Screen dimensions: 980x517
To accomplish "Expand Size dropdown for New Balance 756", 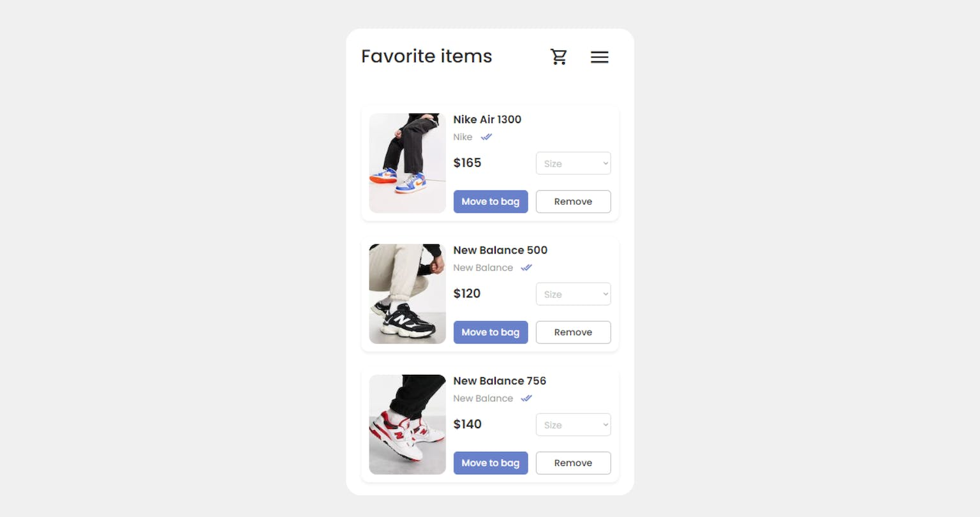I will point(573,425).
